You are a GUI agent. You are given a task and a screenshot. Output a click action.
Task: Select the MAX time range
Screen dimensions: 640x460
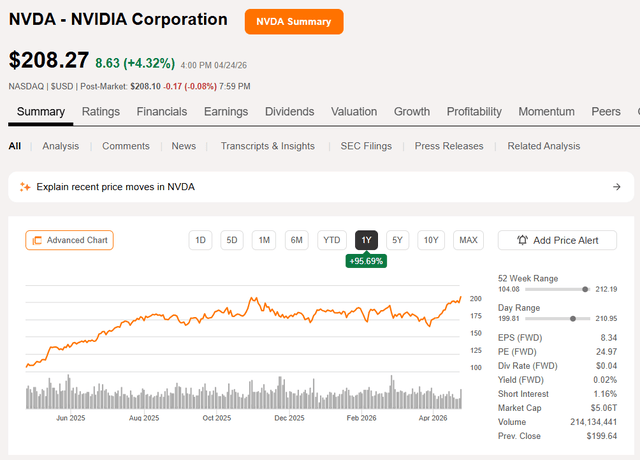(468, 240)
